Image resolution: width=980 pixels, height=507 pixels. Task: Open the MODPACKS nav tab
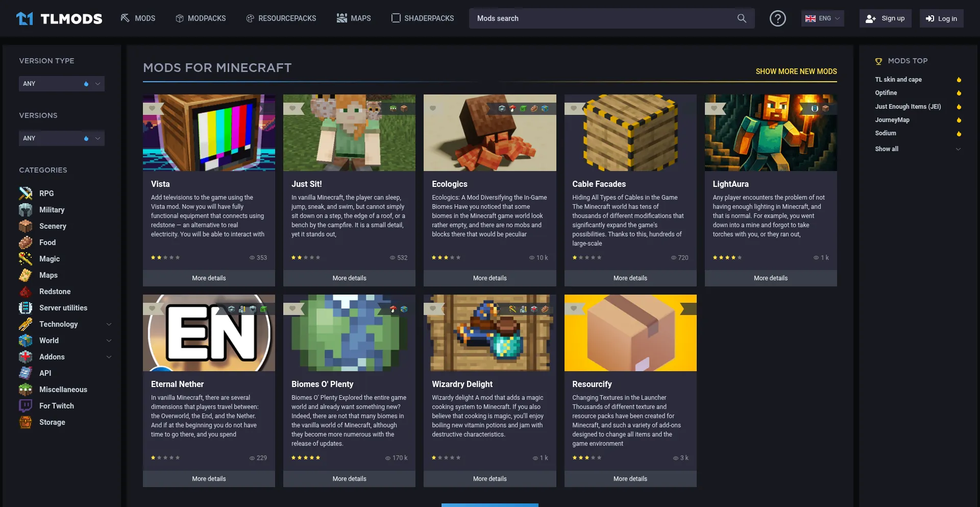pyautogui.click(x=201, y=18)
